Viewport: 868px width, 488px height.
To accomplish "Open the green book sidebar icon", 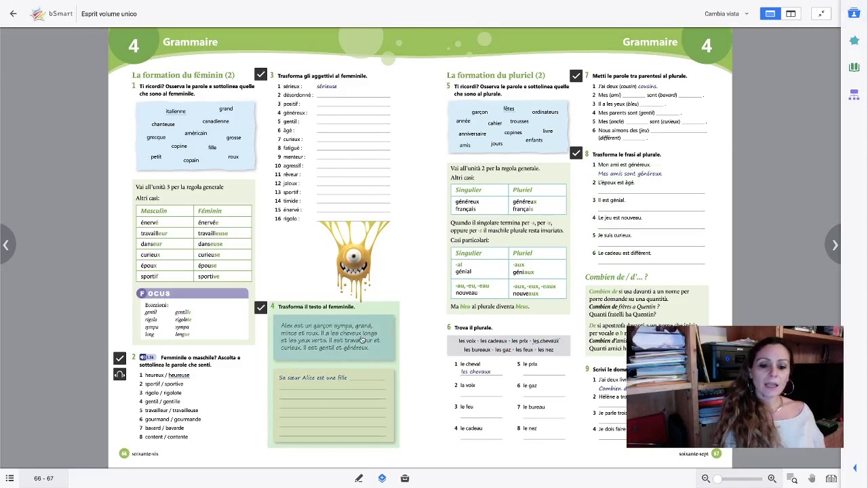I will pos(854,67).
